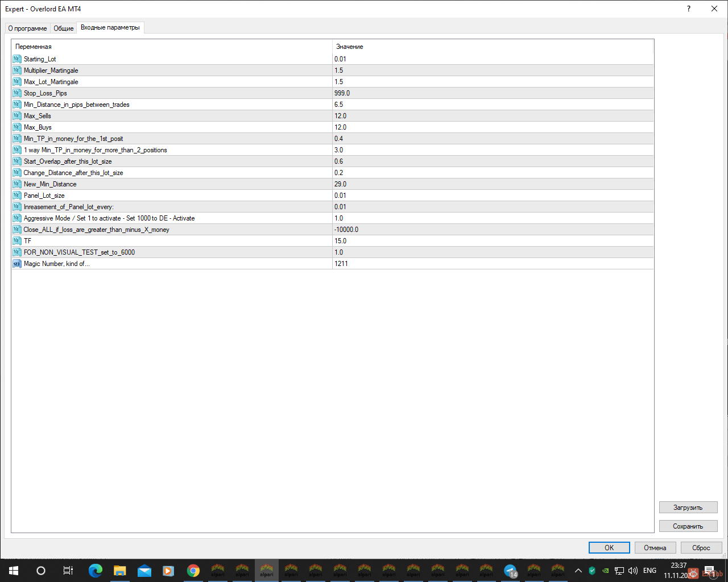Click the New_Min_Distance variable icon

(17, 184)
